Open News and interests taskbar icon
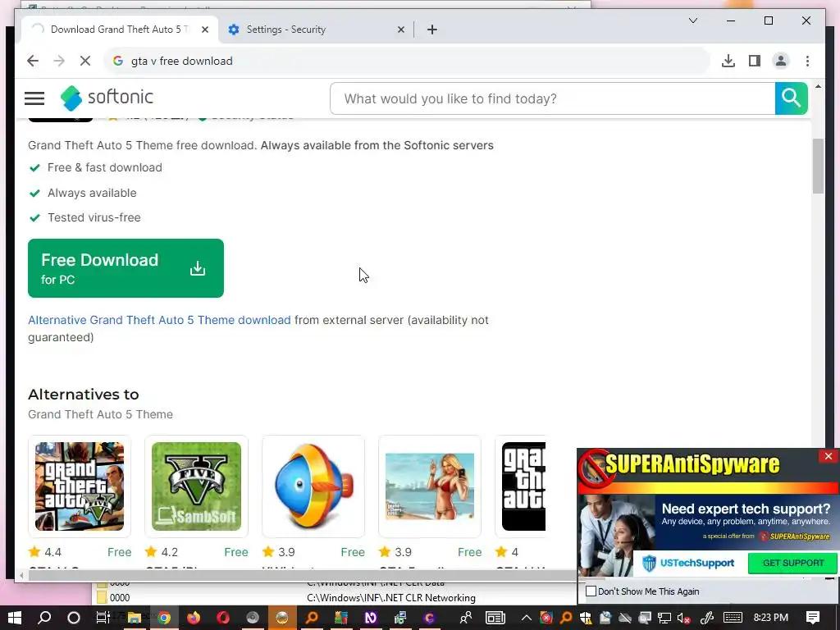This screenshot has height=630, width=840. tap(495, 618)
